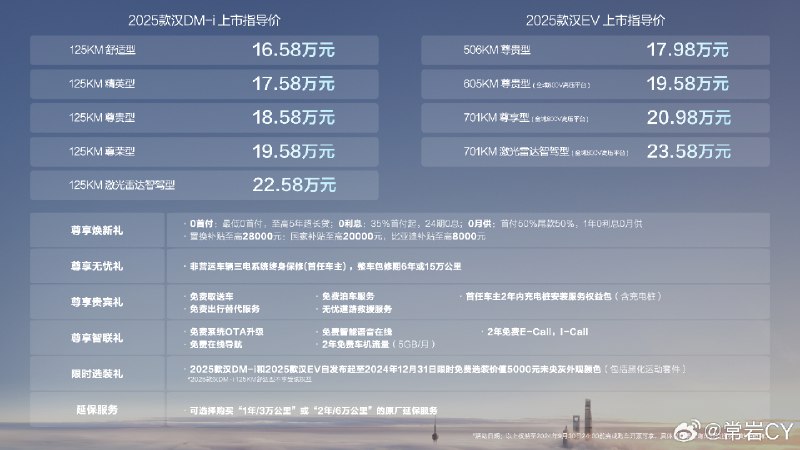Select the 125KM 激光雷达智驾型 model name

point(122,185)
